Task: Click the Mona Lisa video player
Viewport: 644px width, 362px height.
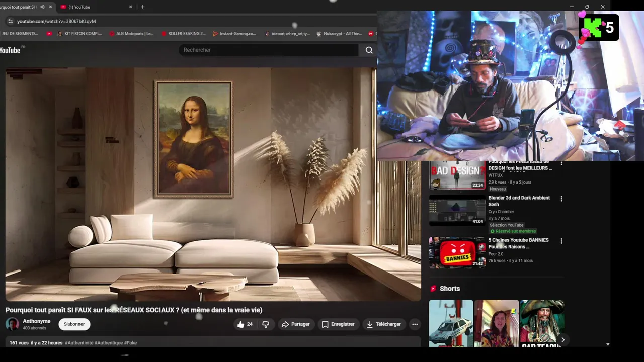Action: coord(213,184)
